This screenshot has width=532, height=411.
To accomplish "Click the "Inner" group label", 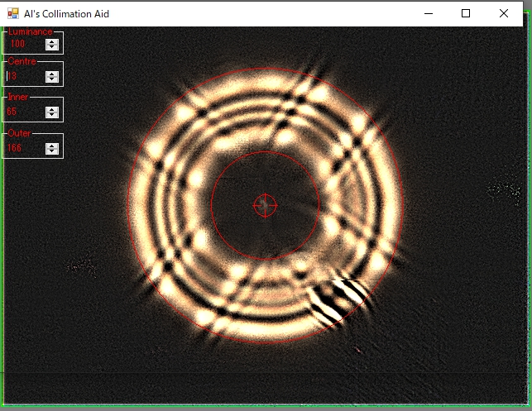I will click(x=18, y=97).
